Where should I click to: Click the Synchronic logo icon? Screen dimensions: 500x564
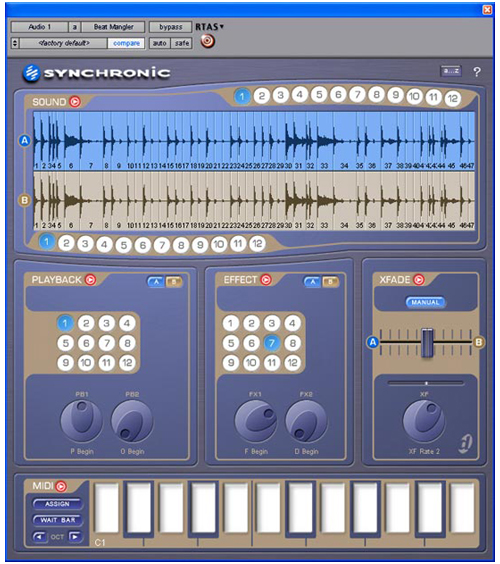coord(31,73)
